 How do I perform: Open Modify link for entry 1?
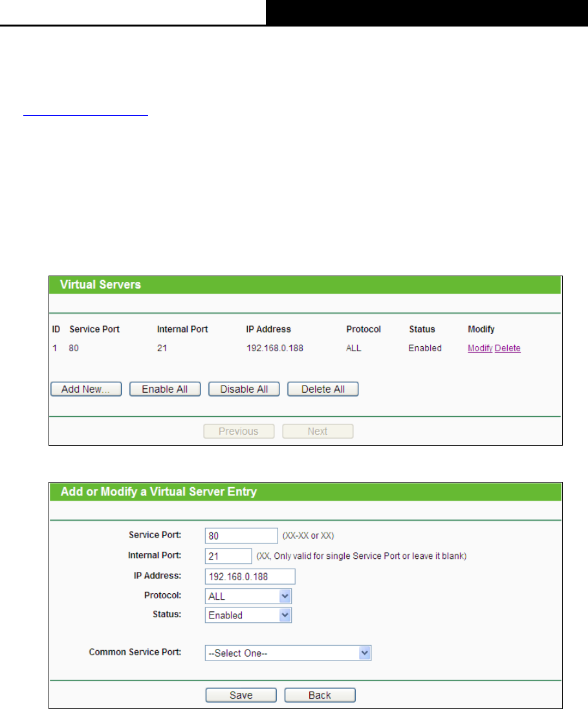point(480,348)
